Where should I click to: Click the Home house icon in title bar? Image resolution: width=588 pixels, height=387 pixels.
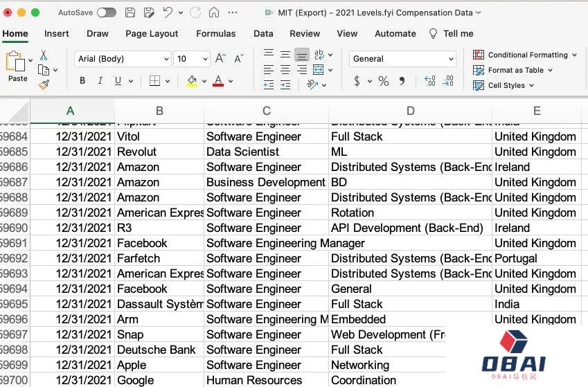pyautogui.click(x=214, y=12)
